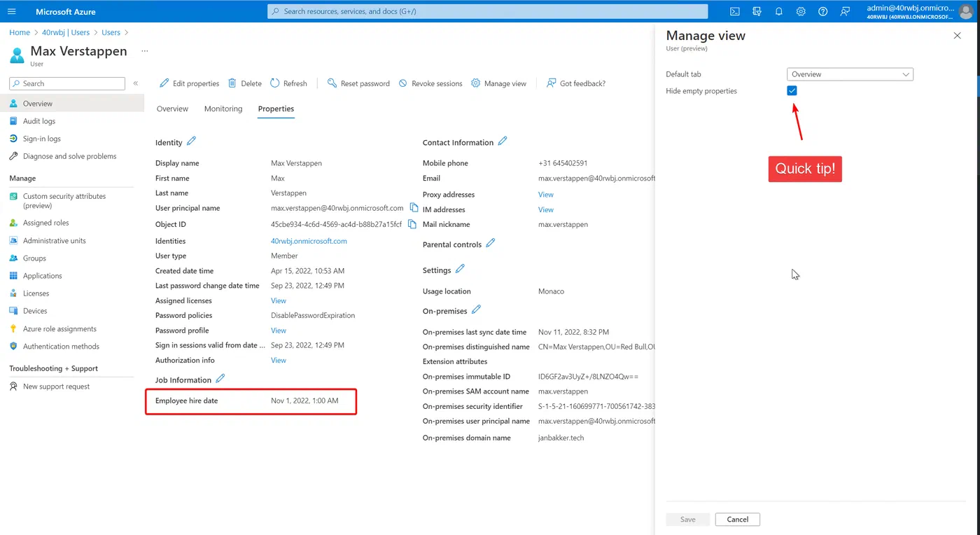Image resolution: width=980 pixels, height=535 pixels.
Task: Click the Delete toolbar button
Action: coord(245,83)
